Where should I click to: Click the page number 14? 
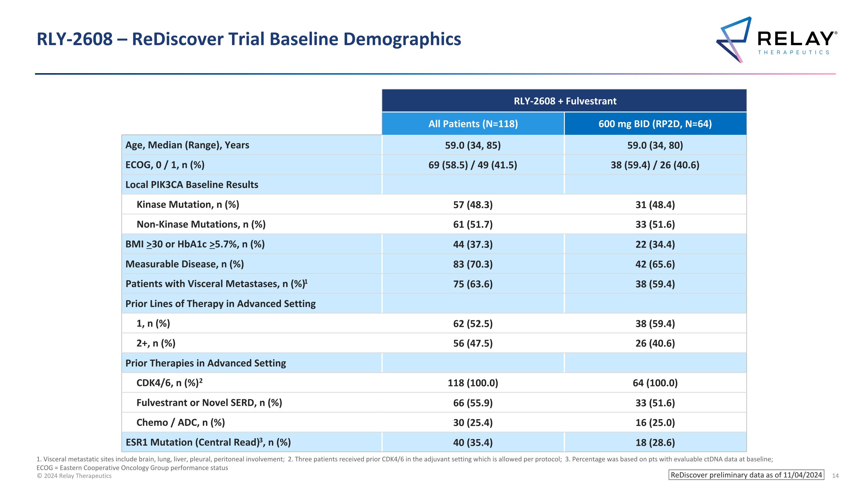tap(835, 476)
